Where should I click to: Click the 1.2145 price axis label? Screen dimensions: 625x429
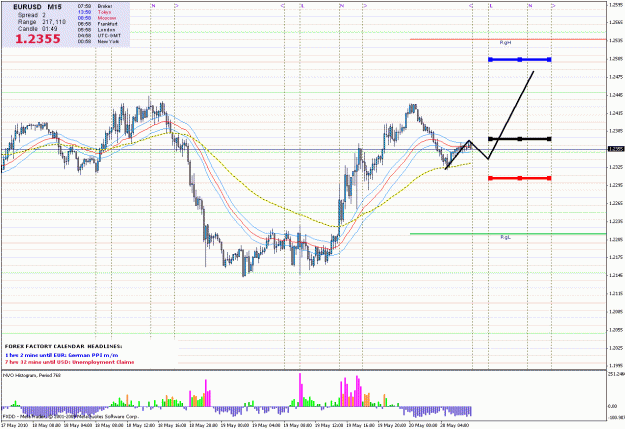pos(616,275)
